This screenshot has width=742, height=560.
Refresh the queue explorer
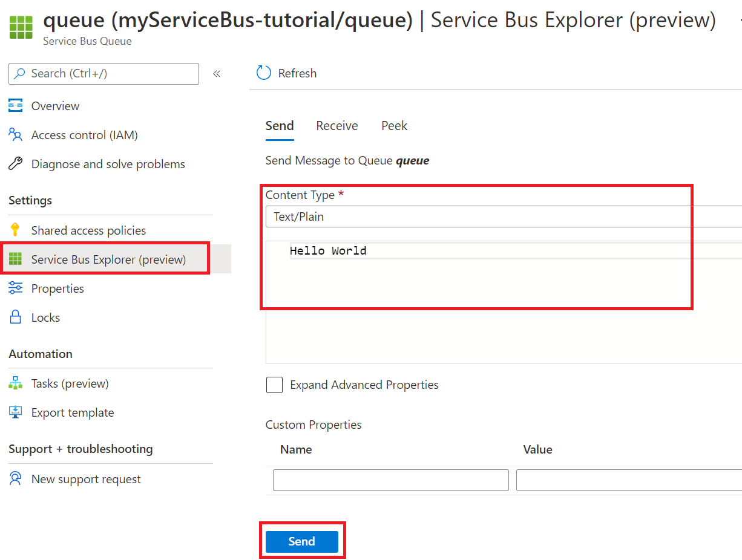[x=286, y=73]
